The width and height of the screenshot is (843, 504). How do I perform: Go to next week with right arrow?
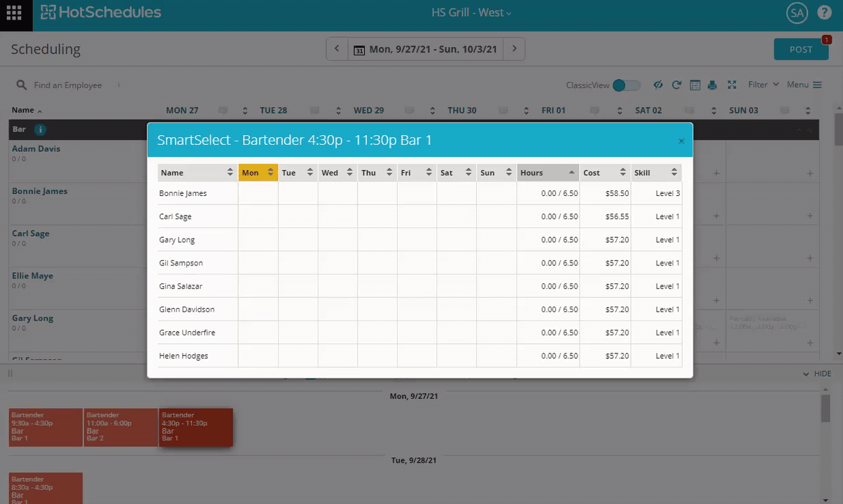[x=514, y=49]
